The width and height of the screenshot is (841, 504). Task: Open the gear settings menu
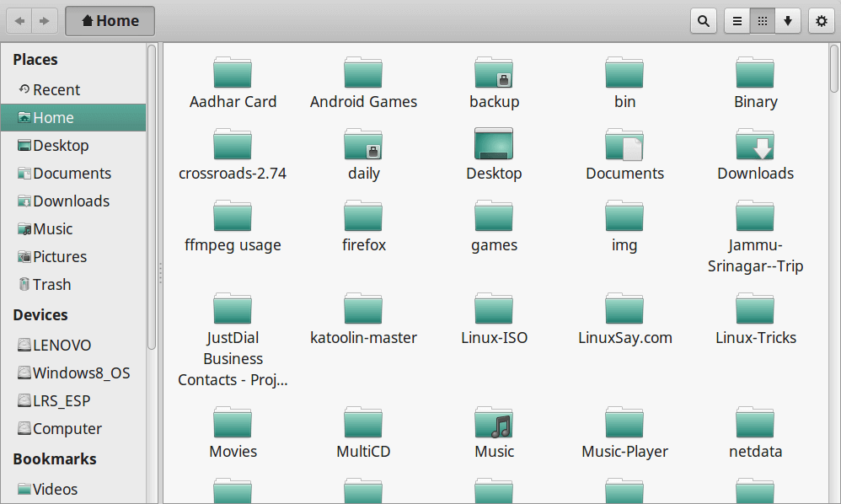(821, 21)
